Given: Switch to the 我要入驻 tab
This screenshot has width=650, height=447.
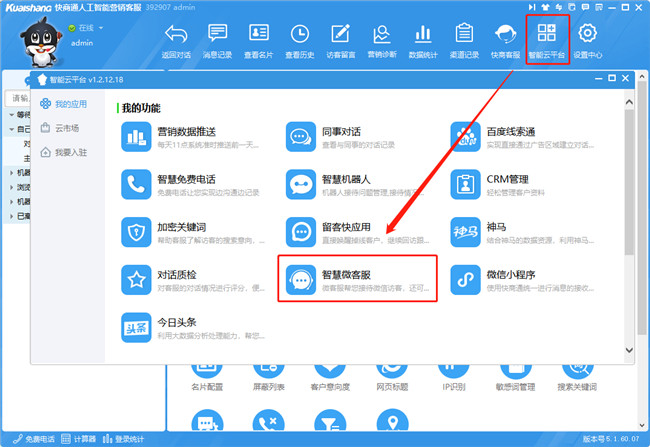Looking at the screenshot, I should pyautogui.click(x=70, y=152).
